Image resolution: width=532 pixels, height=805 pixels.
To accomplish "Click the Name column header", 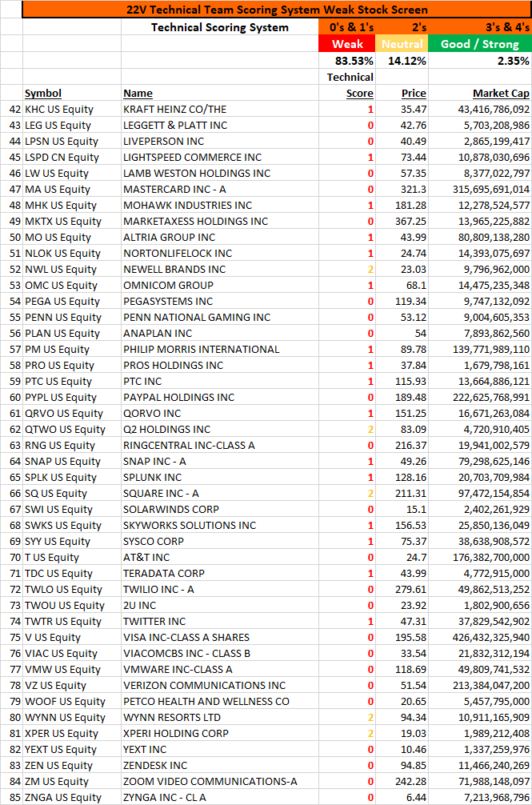I will coord(138,94).
